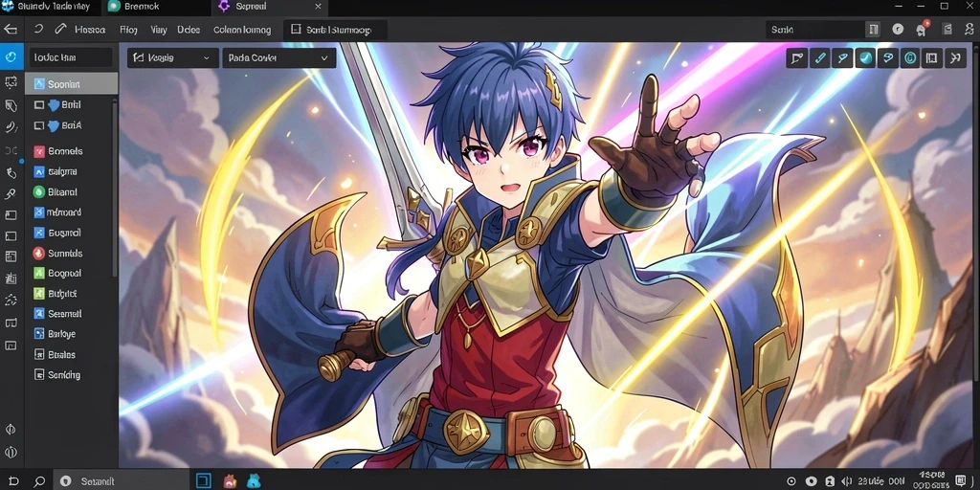
Task: Click the start icon at the taskbar's left end
Action: point(11,481)
